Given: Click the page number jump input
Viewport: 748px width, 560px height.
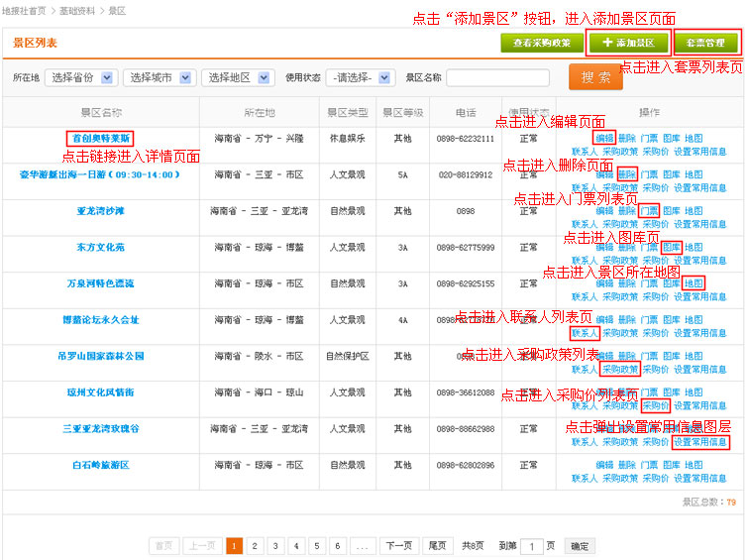Looking at the screenshot, I should pos(532,546).
